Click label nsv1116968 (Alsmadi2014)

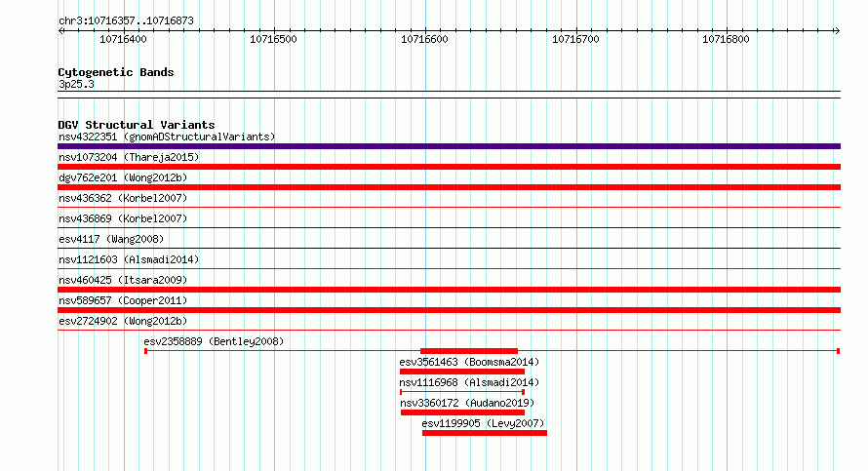click(469, 382)
